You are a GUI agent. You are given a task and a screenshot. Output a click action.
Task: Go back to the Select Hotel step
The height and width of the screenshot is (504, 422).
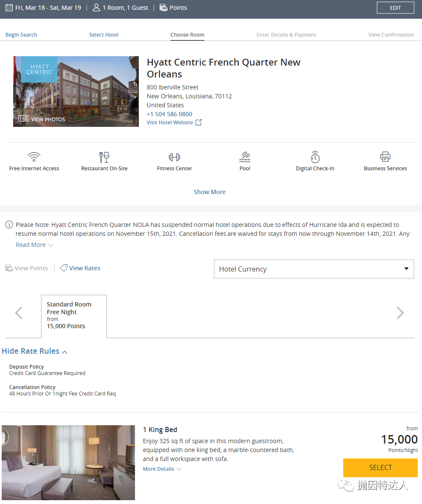pos(103,35)
